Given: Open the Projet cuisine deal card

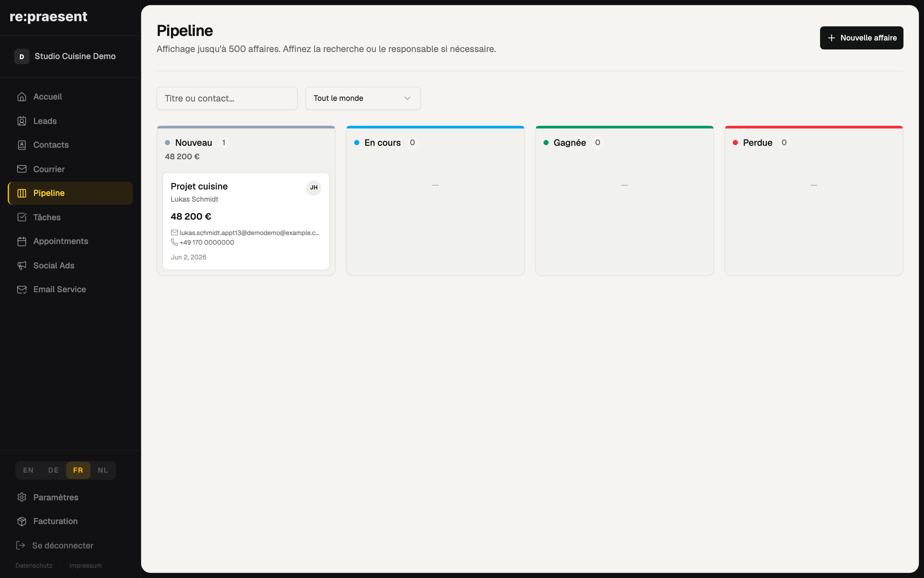Looking at the screenshot, I should click(x=246, y=221).
